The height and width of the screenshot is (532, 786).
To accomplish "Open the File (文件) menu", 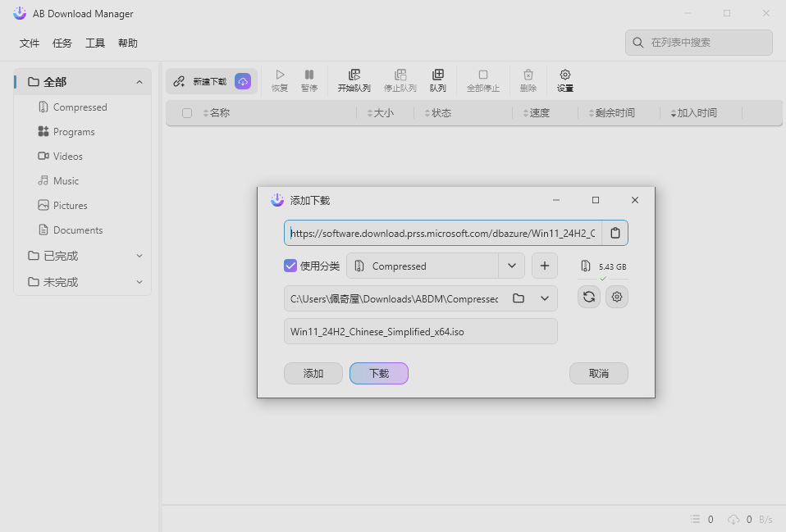I will [x=30, y=43].
